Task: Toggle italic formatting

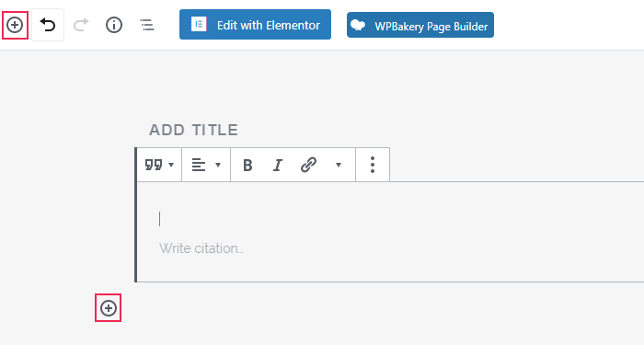Action: pyautogui.click(x=278, y=165)
